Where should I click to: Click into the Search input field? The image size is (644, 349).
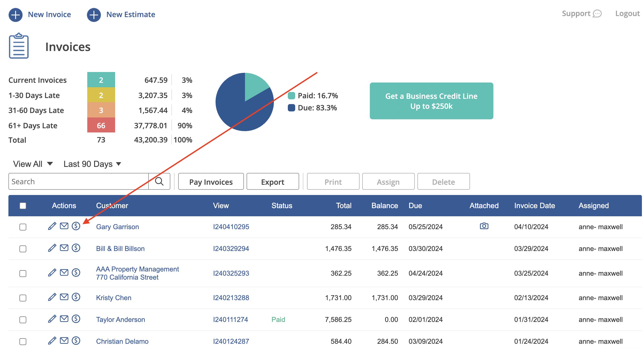pos(79,181)
